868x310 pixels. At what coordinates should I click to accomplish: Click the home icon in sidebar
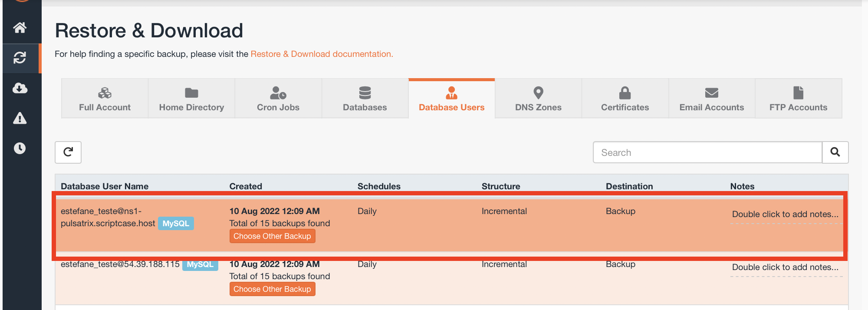pos(20,28)
